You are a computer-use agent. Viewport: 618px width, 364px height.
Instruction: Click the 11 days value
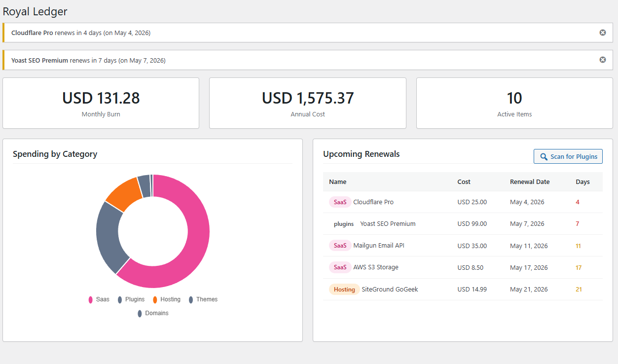click(x=579, y=246)
